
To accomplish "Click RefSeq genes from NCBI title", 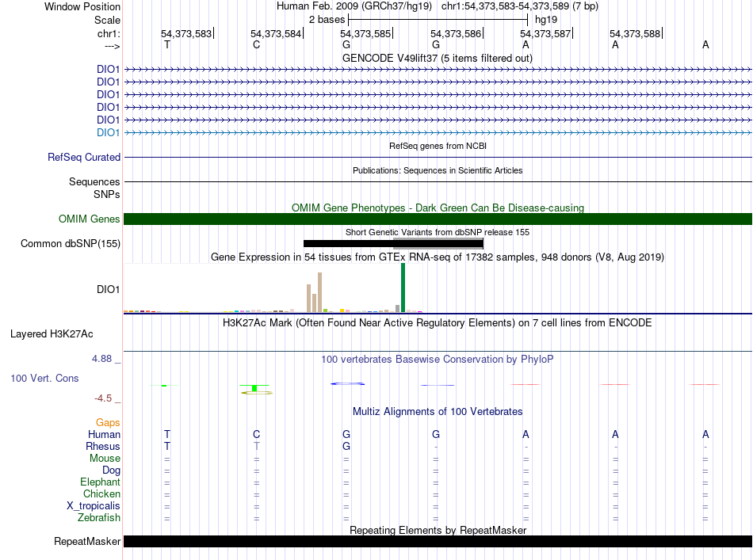I will tap(438, 146).
